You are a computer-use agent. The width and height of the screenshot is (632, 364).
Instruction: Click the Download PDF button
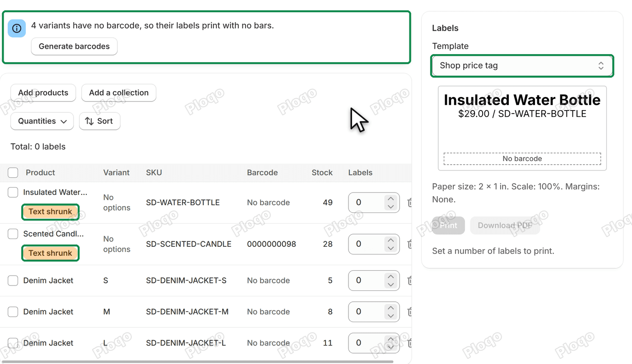pyautogui.click(x=505, y=226)
